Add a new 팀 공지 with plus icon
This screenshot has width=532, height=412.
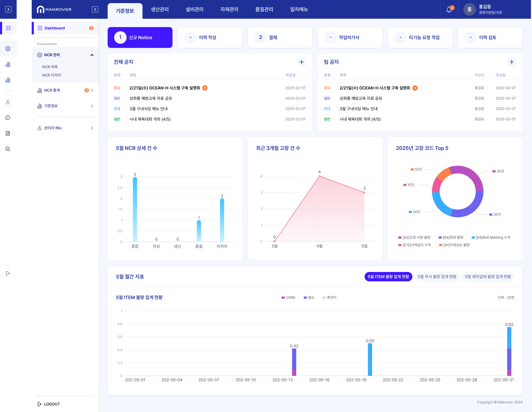(511, 62)
